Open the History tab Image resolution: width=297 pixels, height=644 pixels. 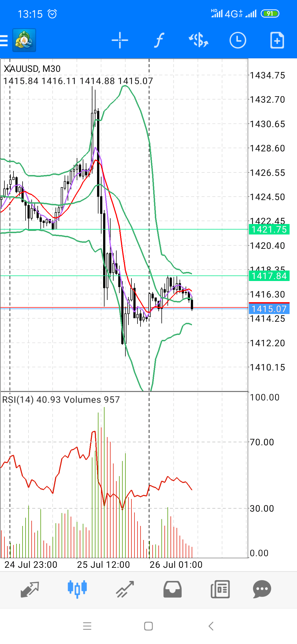click(172, 589)
